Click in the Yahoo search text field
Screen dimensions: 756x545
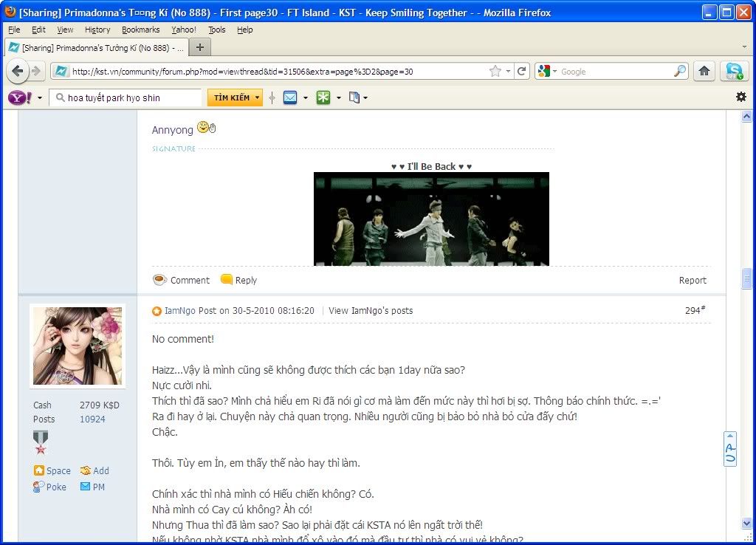pyautogui.click(x=126, y=98)
